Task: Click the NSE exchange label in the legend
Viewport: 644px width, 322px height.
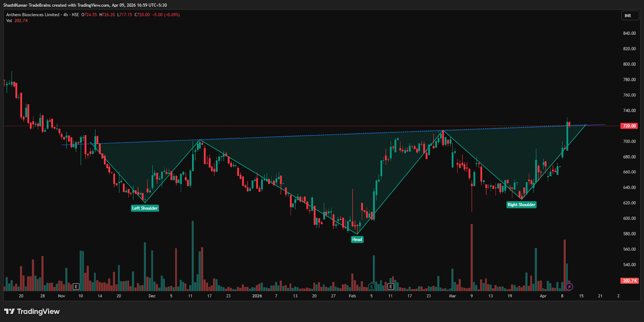Action: pos(75,15)
